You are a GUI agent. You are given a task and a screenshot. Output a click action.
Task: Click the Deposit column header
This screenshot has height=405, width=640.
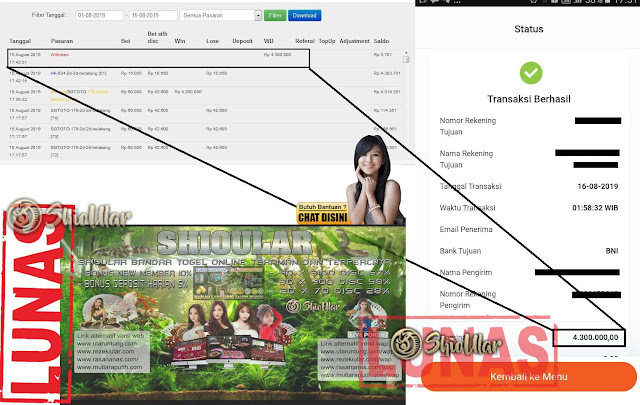[242, 41]
